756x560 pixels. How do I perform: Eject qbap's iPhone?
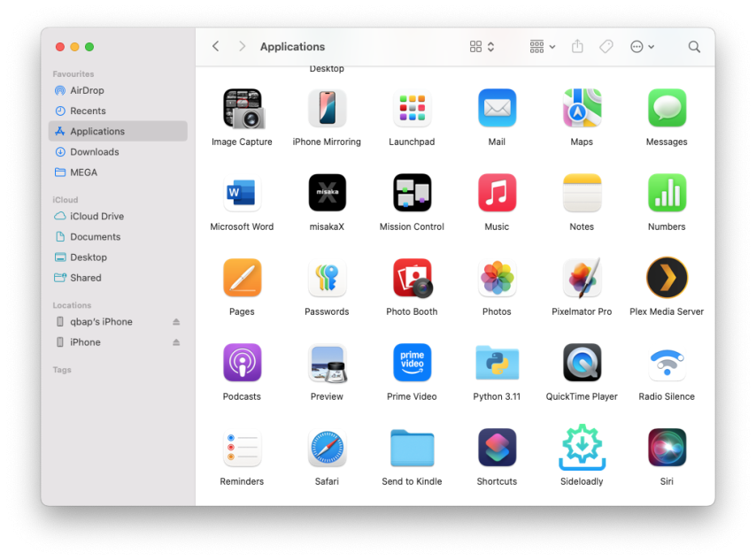click(x=176, y=321)
